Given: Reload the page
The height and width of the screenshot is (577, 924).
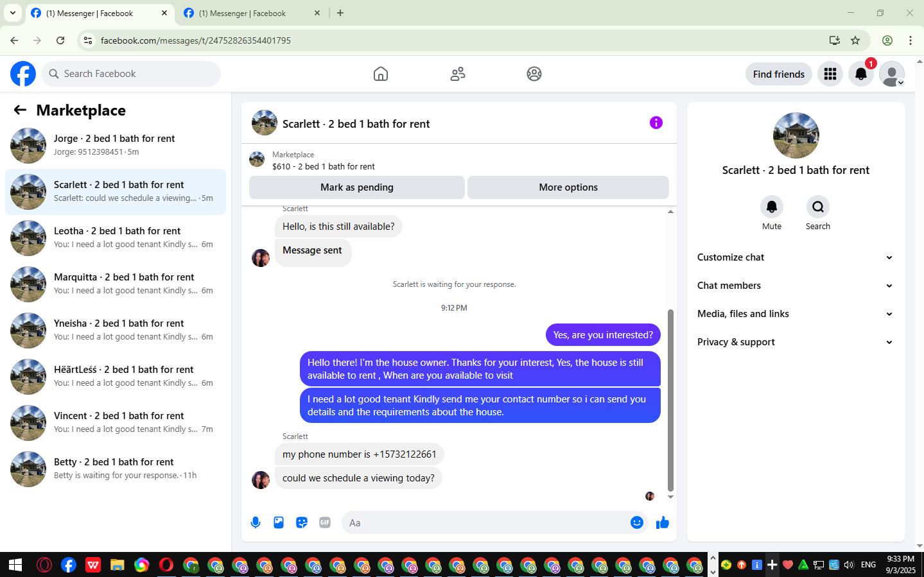Looking at the screenshot, I should point(60,40).
